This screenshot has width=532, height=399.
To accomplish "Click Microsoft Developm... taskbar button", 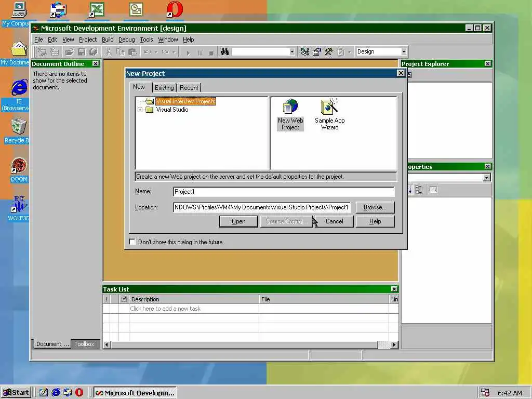I will click(135, 393).
